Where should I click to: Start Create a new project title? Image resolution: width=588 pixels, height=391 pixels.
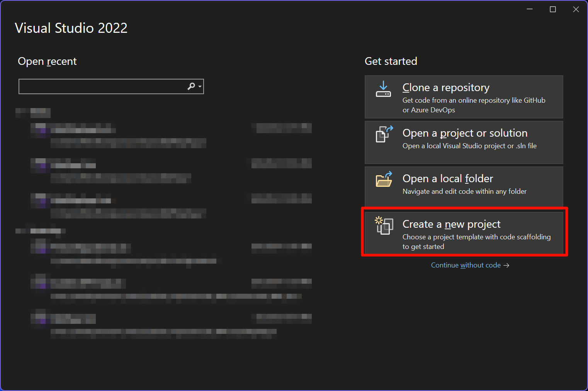click(x=451, y=224)
